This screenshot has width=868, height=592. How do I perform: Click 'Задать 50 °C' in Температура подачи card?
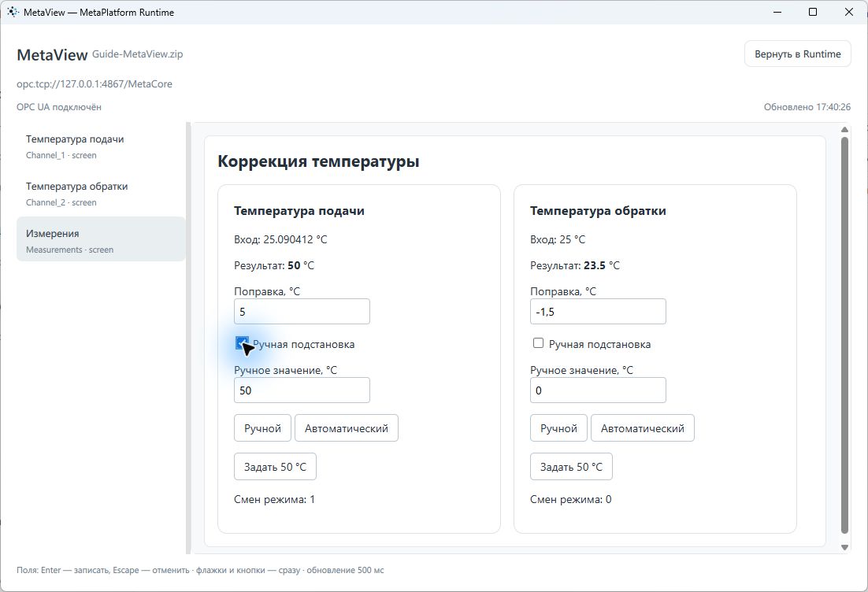tap(275, 466)
